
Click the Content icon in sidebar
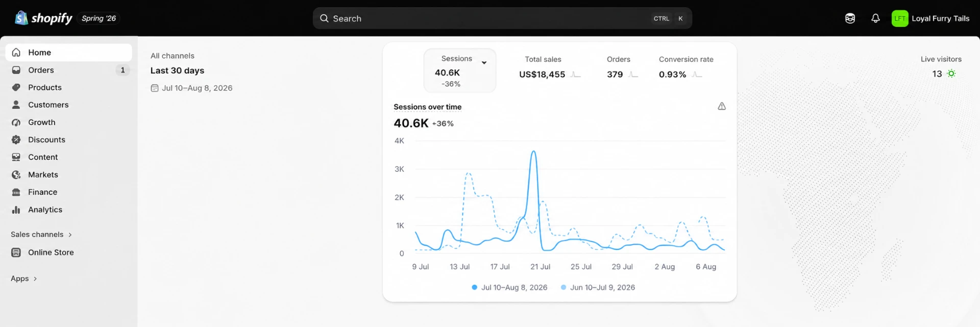16,157
